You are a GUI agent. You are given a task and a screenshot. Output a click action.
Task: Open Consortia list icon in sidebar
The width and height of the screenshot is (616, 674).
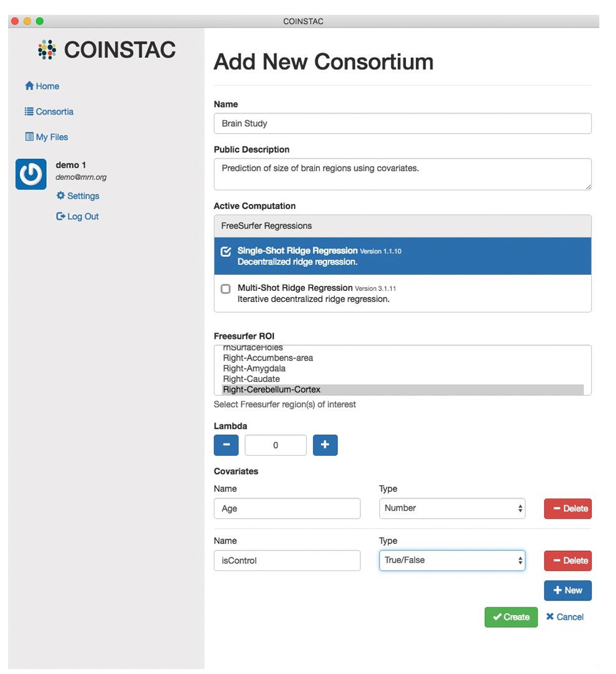point(29,112)
